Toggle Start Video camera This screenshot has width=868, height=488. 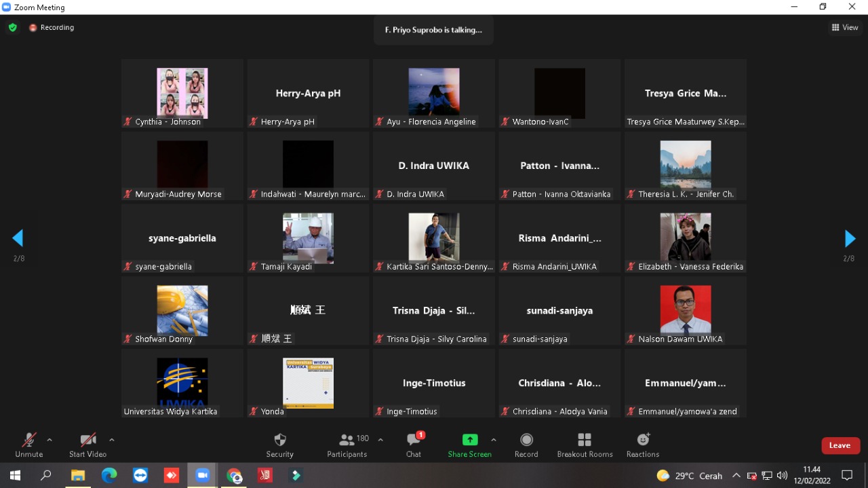[87, 445]
